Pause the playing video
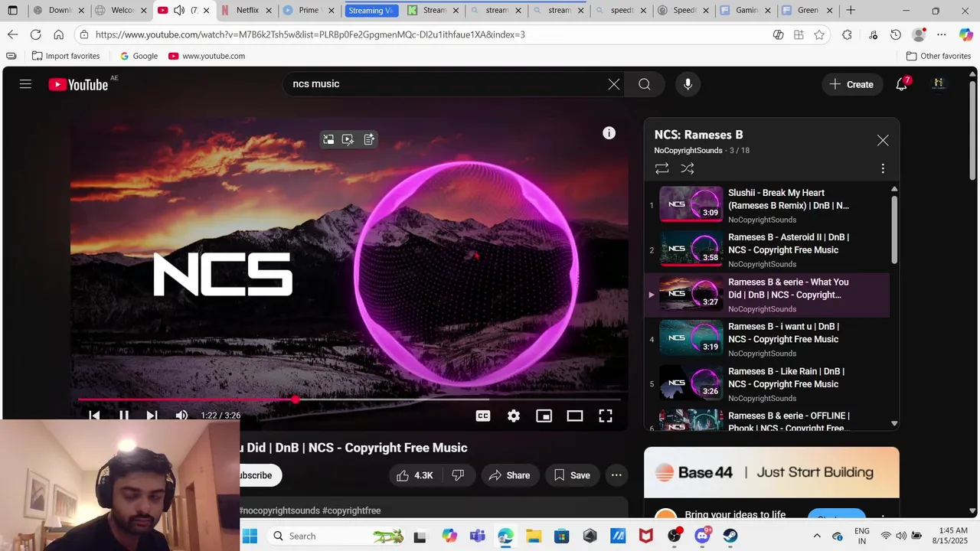 pos(123,416)
